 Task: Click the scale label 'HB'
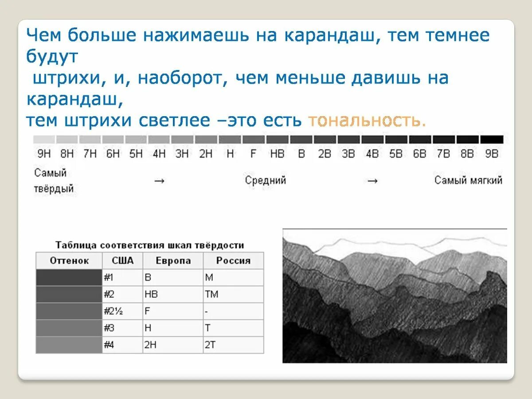click(277, 154)
